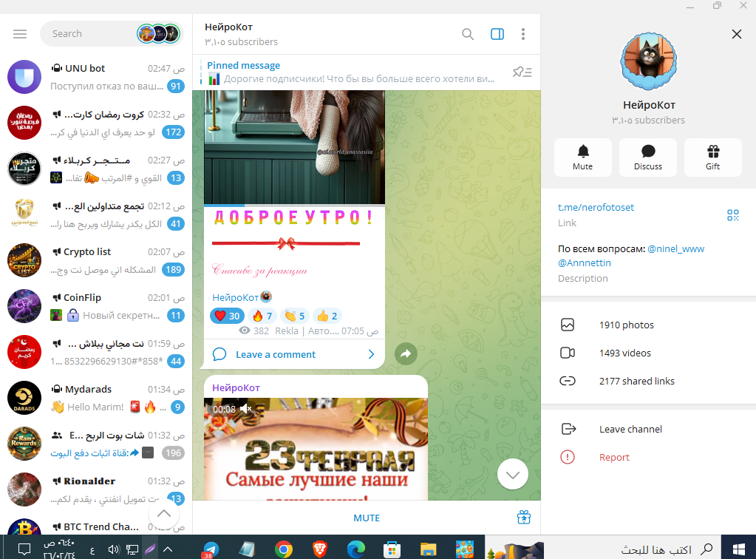Open the متجر كربلاء channel
The width and height of the screenshot is (756, 559).
click(x=96, y=169)
